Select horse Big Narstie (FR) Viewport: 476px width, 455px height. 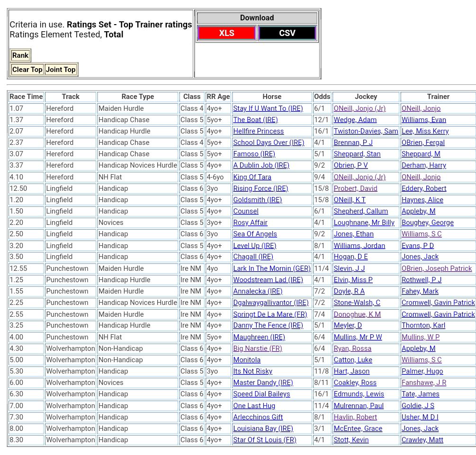point(257,348)
